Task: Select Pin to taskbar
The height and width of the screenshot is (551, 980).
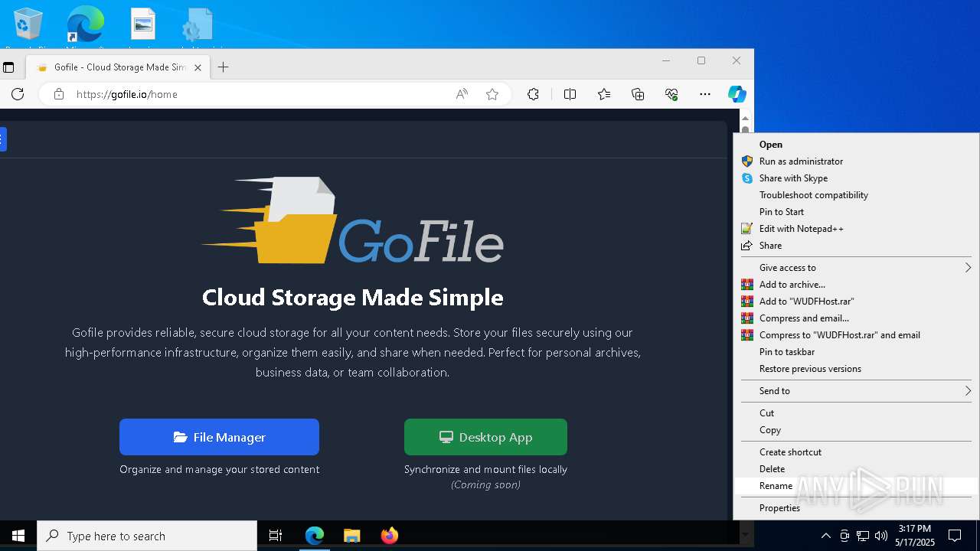Action: [856, 352]
